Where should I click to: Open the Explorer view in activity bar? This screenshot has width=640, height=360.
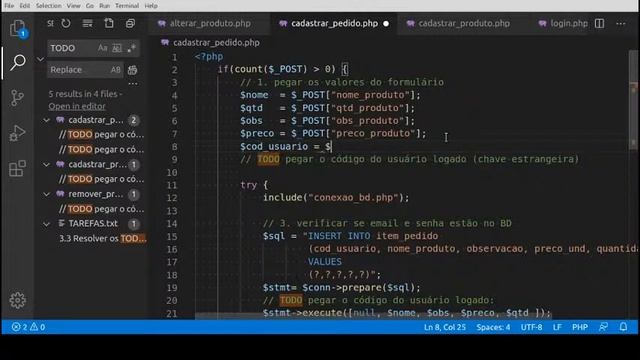click(x=18, y=28)
